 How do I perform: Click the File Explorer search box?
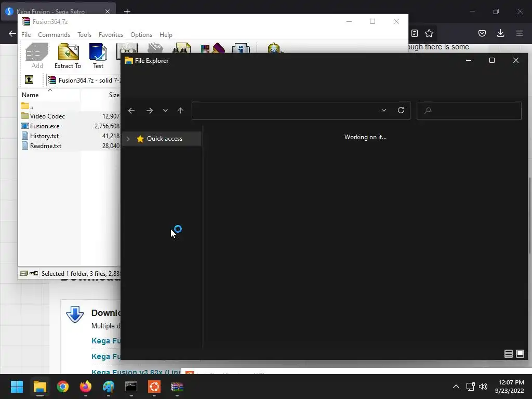[x=469, y=111]
